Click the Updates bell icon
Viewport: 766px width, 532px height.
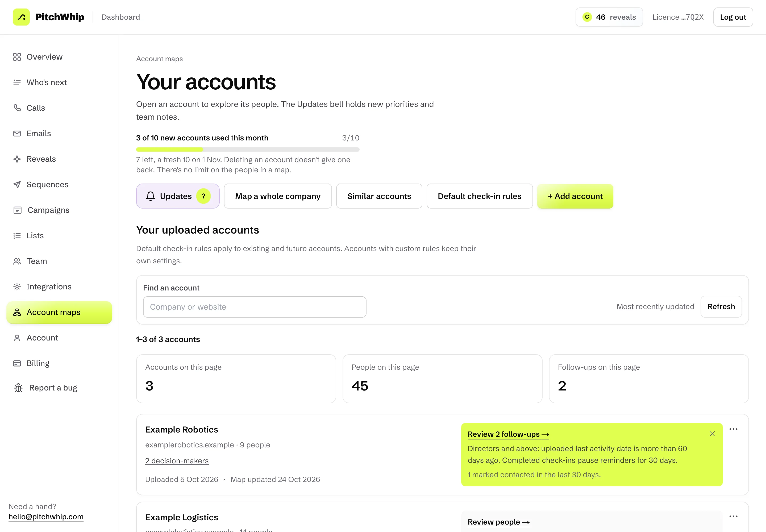[x=151, y=196]
